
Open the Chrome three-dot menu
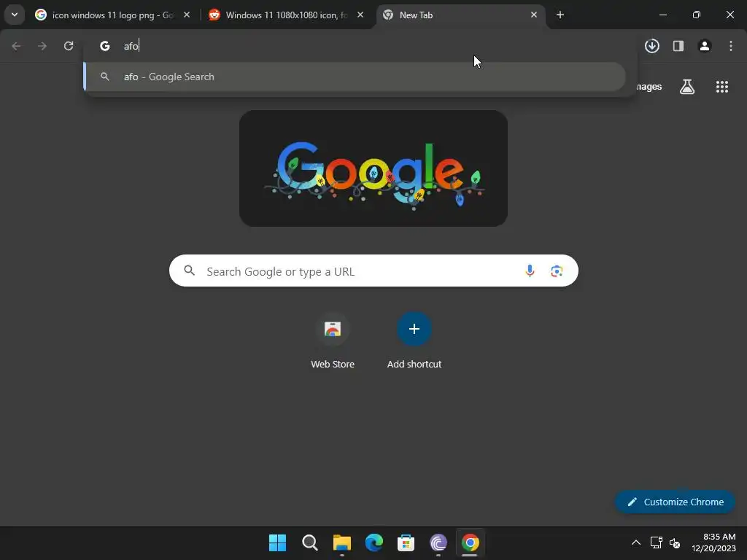[731, 46]
